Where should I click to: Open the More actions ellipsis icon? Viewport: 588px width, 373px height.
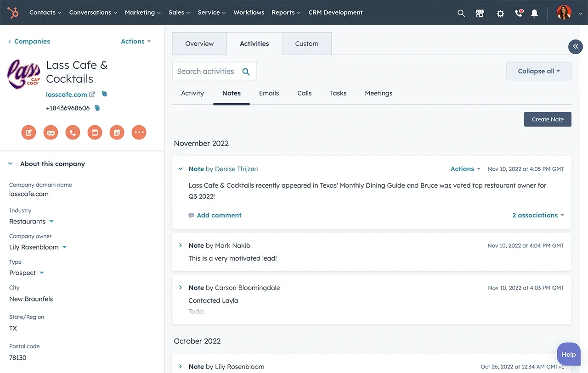139,132
